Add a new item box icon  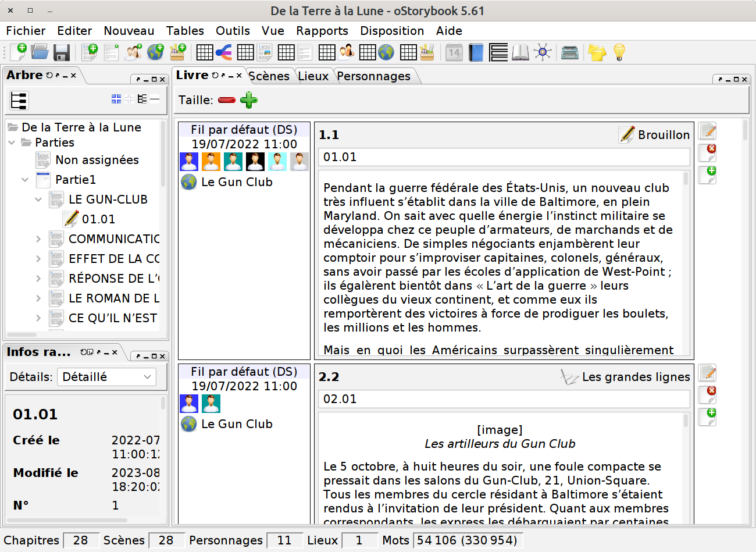177,52
